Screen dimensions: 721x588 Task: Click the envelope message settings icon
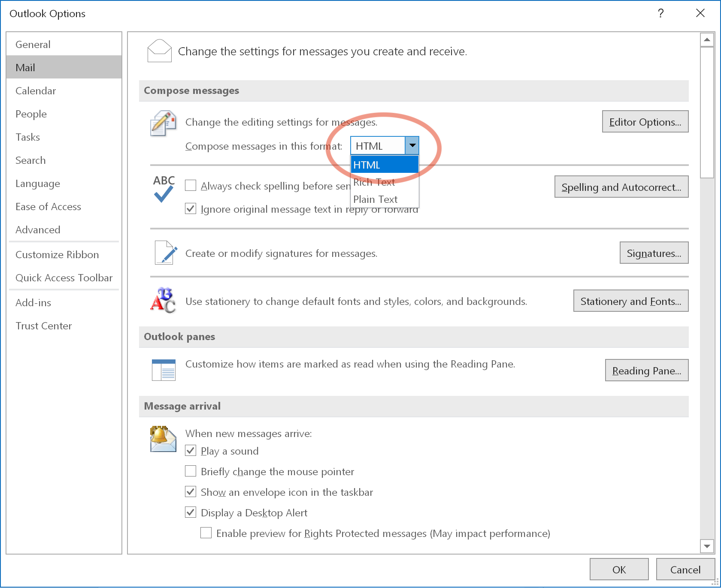coord(159,51)
